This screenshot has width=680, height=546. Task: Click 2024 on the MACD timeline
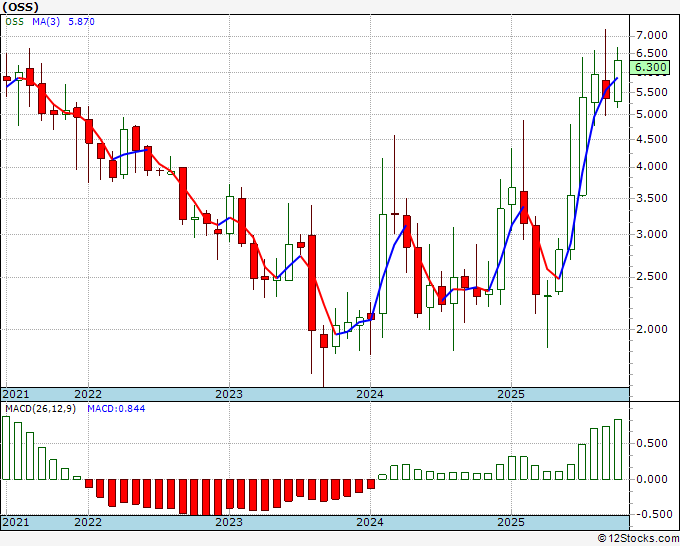(x=370, y=522)
